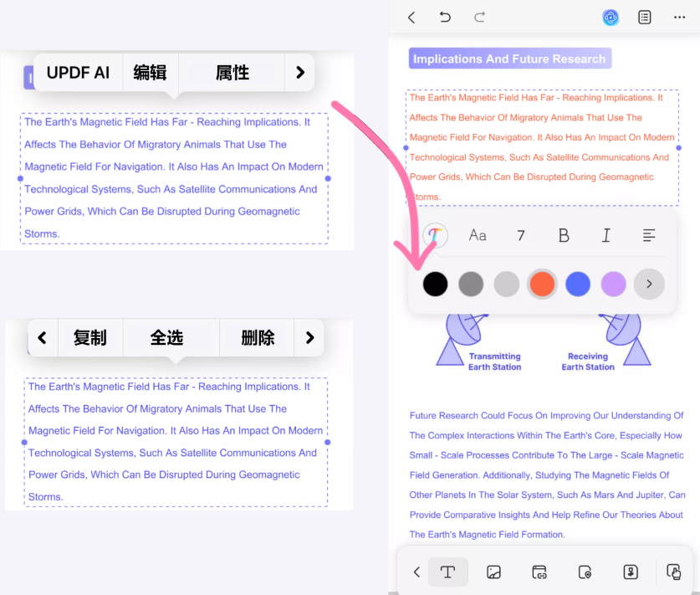The height and width of the screenshot is (595, 700).
Task: Pick the blue color swatch
Action: [x=578, y=285]
